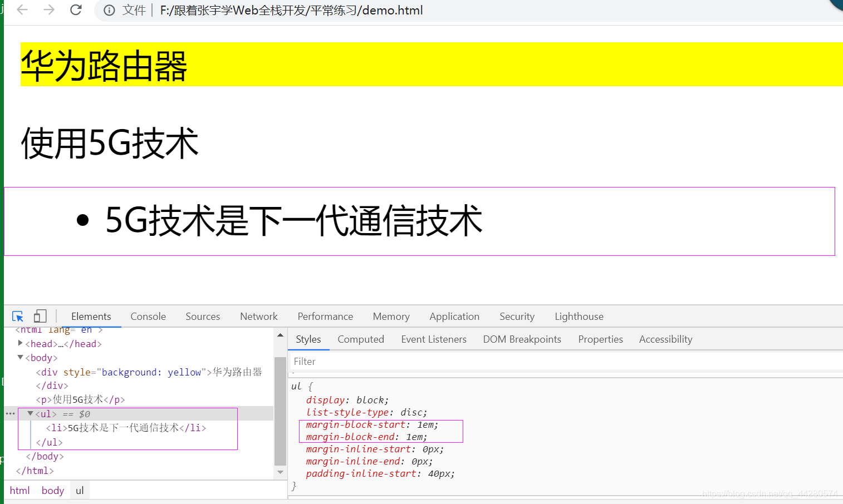
Task: Click the DOM panel scrollbar thumb
Action: tap(280, 411)
